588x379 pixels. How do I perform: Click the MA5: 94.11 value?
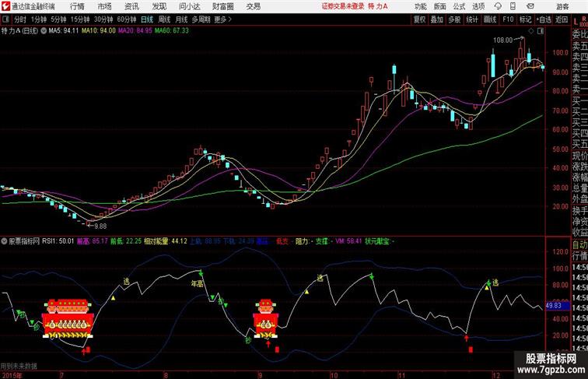pos(63,31)
